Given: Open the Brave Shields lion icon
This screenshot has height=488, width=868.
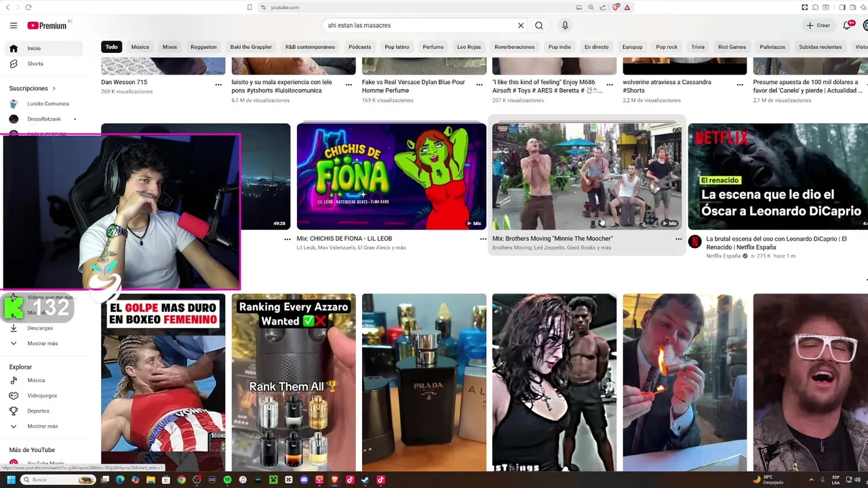Looking at the screenshot, I should 616,7.
